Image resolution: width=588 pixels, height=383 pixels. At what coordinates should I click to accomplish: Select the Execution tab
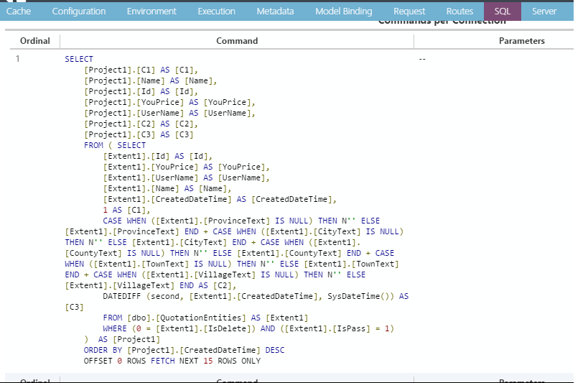pos(216,11)
